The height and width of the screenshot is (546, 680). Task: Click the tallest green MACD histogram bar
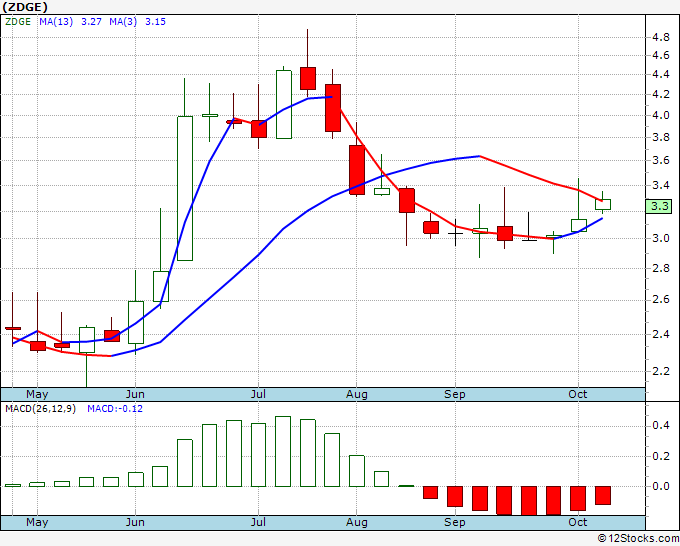click(283, 451)
